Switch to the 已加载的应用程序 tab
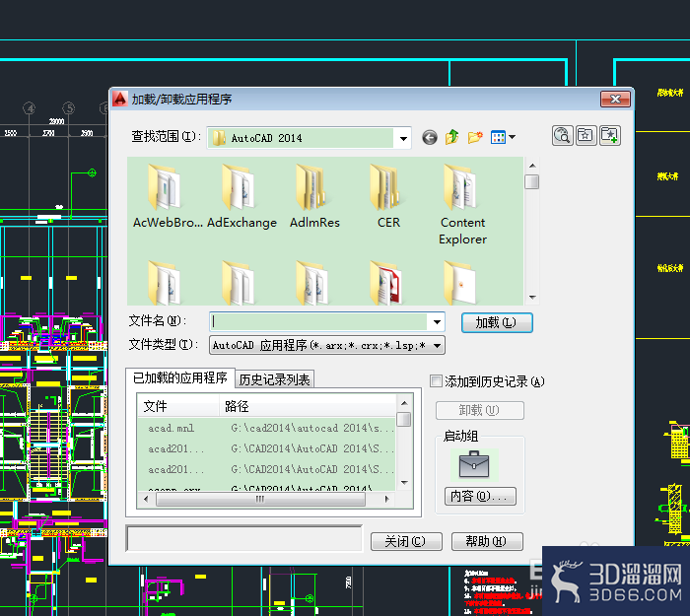 tap(180, 377)
